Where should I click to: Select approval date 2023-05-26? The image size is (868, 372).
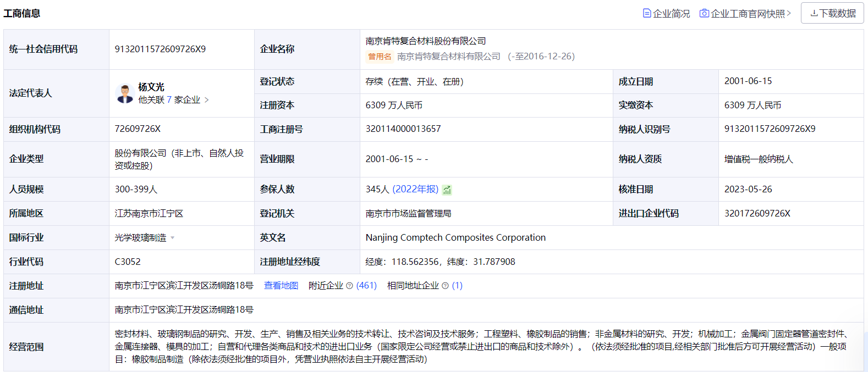point(748,189)
